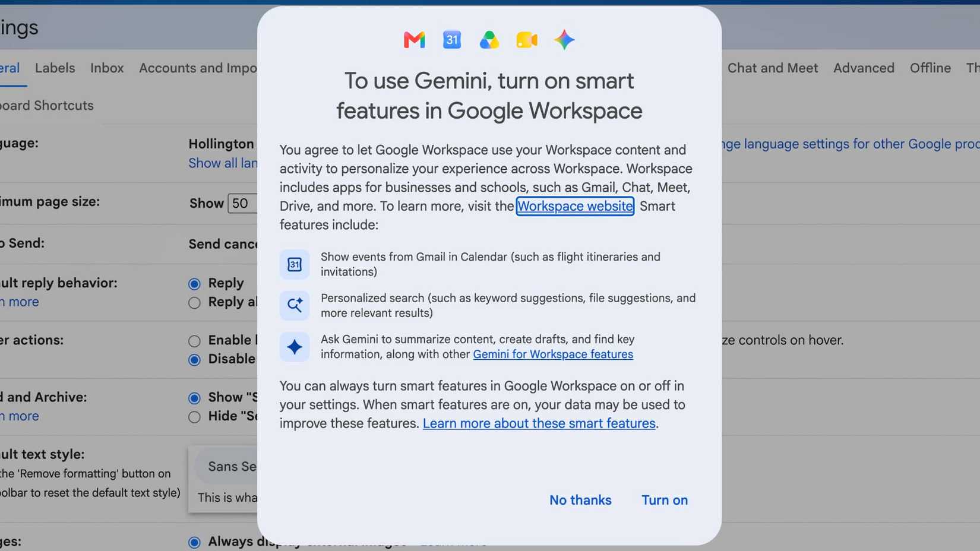Click the Gmail logo icon in dialog
This screenshot has height=551, width=980.
click(414, 40)
